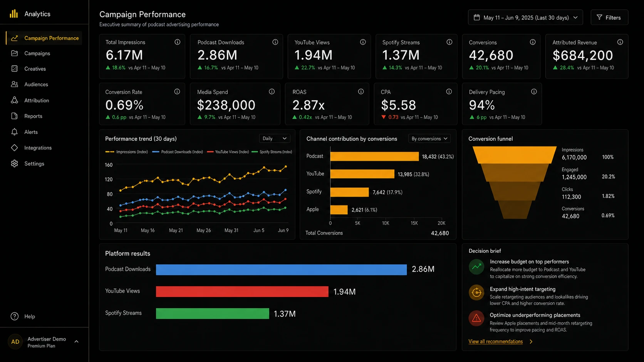Toggle Spotify Streams (Index) legend entry
The image size is (644, 362).
pyautogui.click(x=272, y=152)
